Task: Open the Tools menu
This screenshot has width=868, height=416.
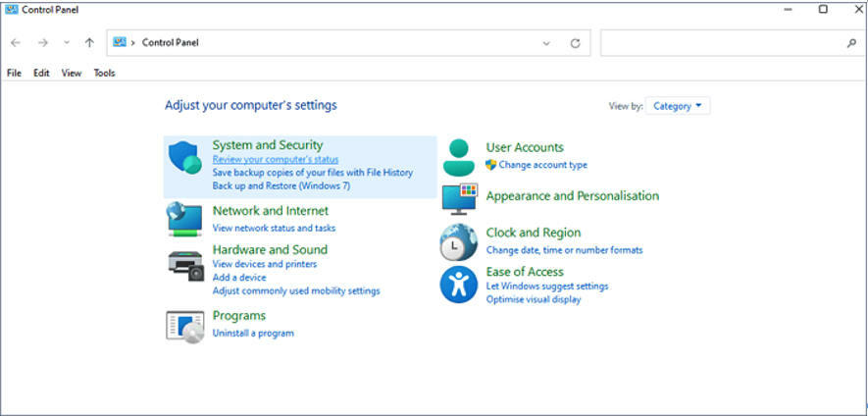Action: 105,73
